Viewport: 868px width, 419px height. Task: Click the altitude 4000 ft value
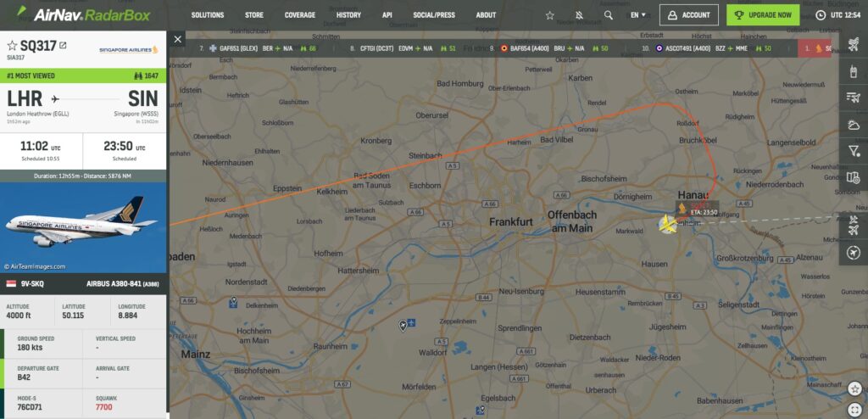pos(19,316)
